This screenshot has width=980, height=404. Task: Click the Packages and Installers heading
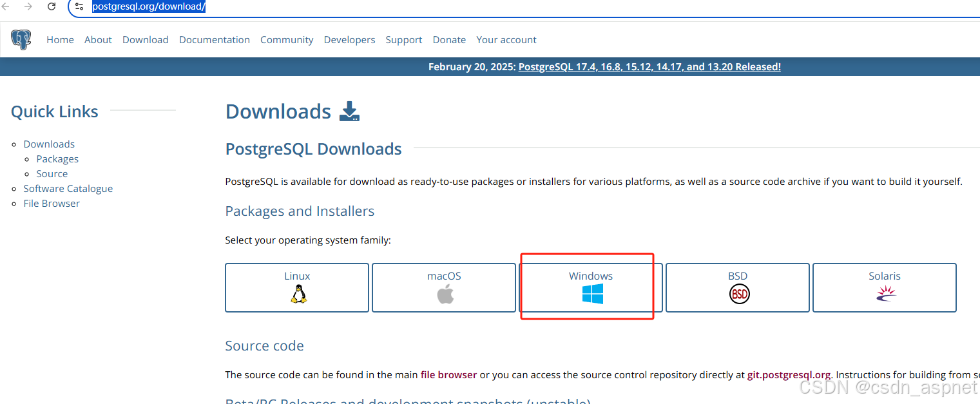click(300, 211)
